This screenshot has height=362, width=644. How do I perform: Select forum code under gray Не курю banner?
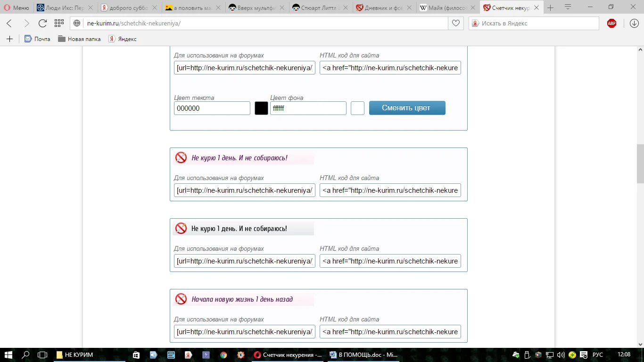tap(245, 261)
